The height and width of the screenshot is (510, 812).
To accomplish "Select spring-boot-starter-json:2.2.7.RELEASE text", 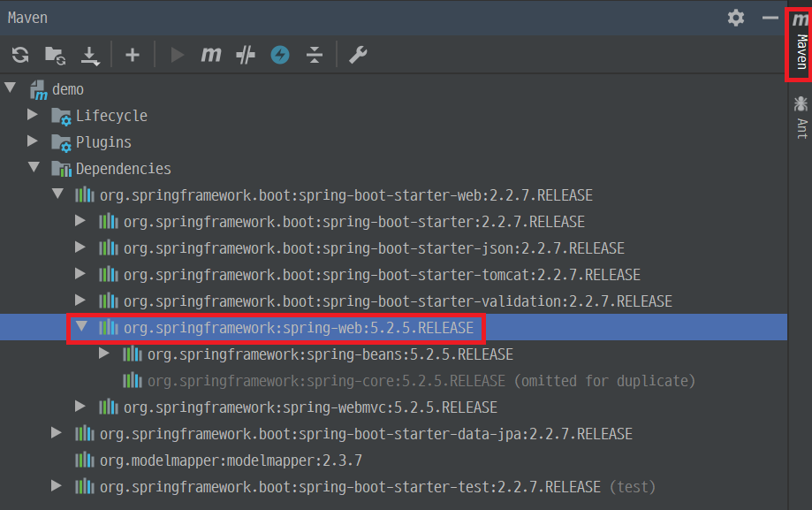I will point(374,248).
